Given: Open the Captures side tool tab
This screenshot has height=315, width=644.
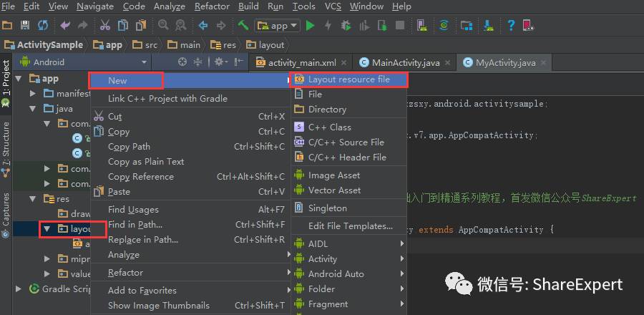Looking at the screenshot, I should tap(6, 215).
